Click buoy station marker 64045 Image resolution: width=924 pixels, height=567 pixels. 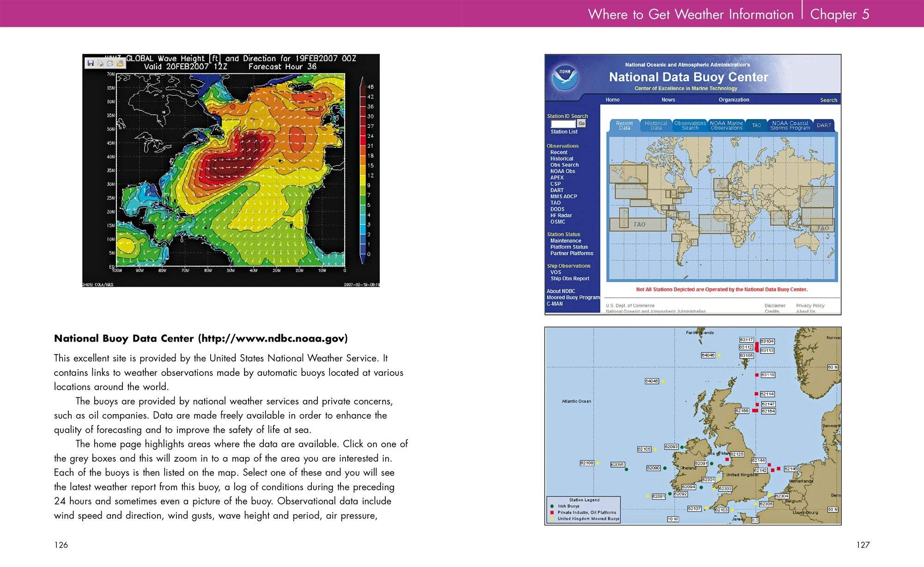(663, 381)
